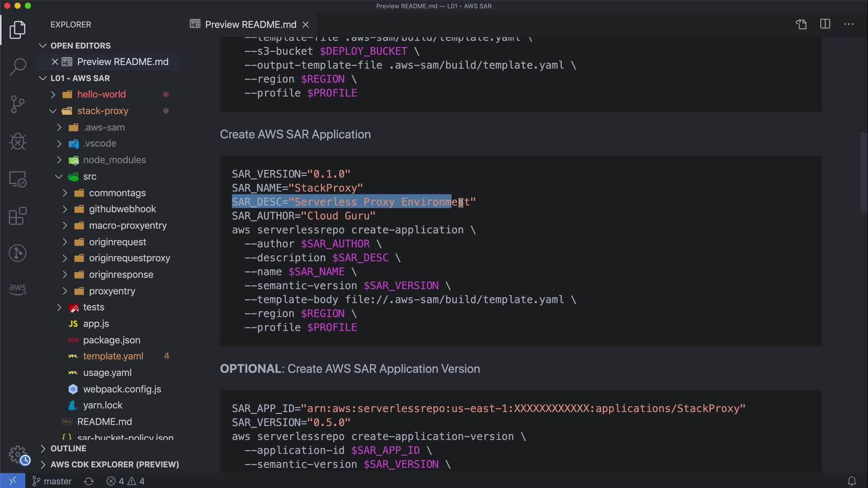Image resolution: width=868 pixels, height=488 pixels.
Task: Click the editor vertical scrollbar thumb
Action: (863, 172)
